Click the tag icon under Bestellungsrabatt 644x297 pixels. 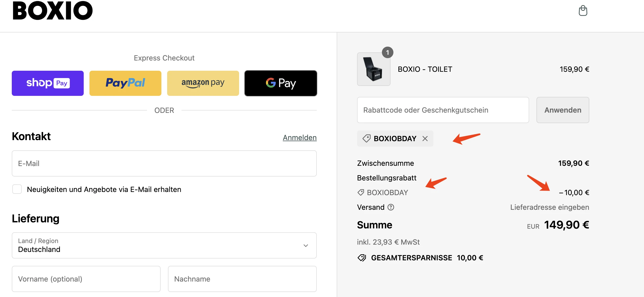point(361,192)
